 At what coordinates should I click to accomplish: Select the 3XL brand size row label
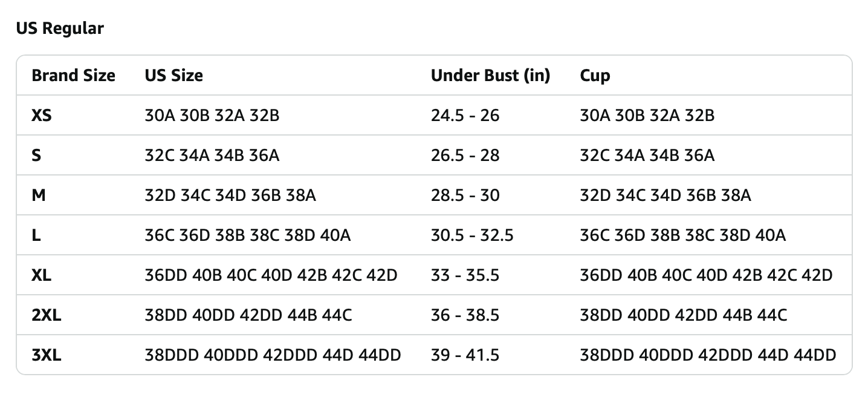pyautogui.click(x=47, y=355)
